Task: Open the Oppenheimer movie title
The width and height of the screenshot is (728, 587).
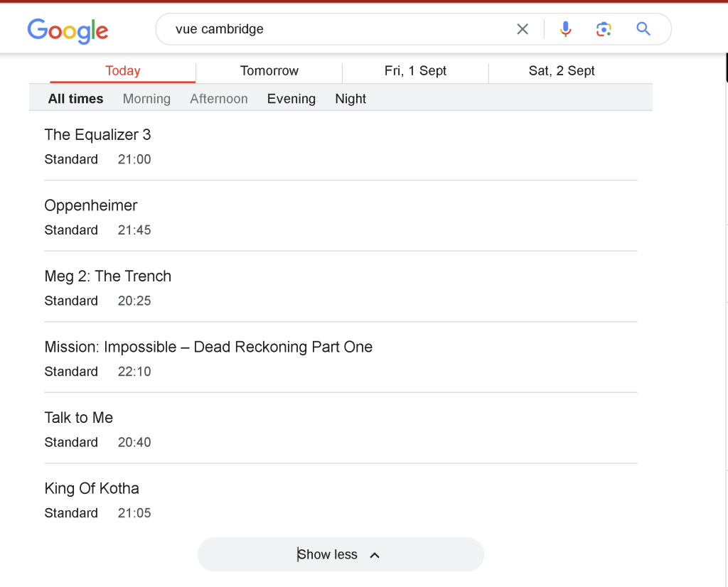Action: pyautogui.click(x=91, y=205)
